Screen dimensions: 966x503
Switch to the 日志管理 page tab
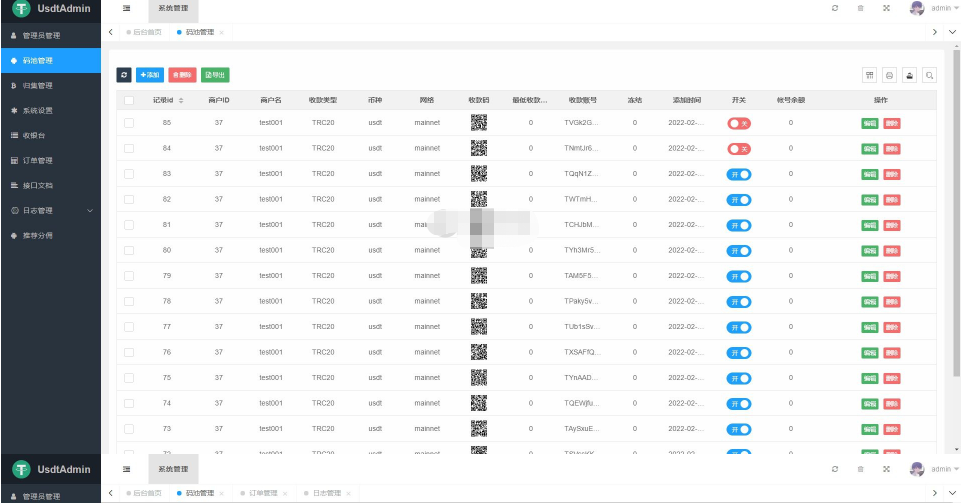point(325,493)
